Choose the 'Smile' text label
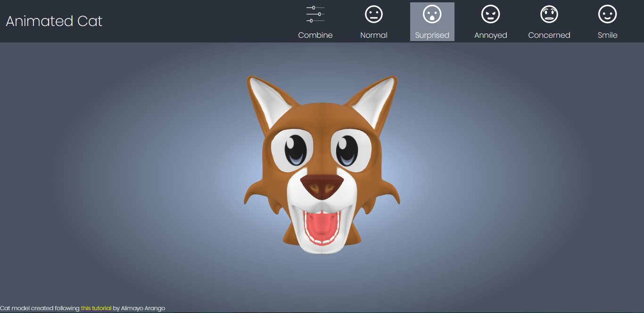Screen dimensions: 644x313 [x=607, y=35]
